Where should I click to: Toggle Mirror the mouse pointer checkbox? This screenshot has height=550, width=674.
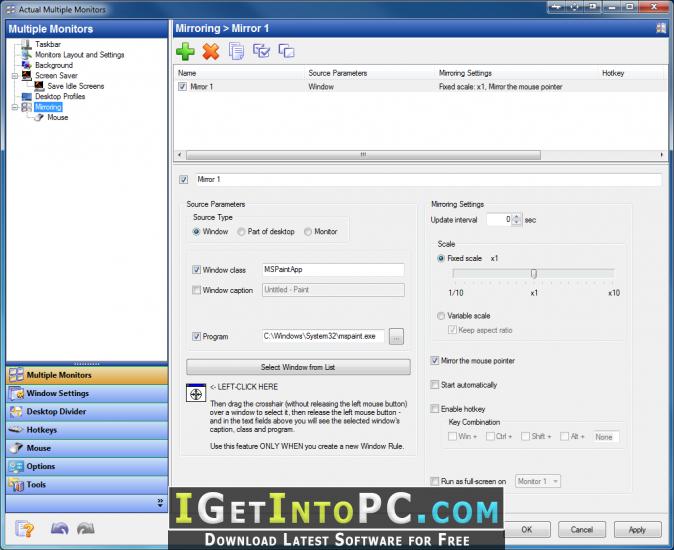[x=435, y=361]
